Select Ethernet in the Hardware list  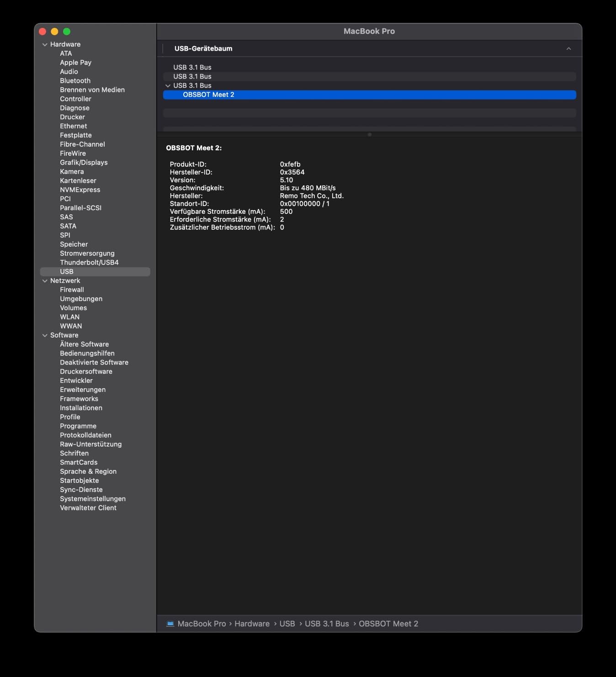pos(73,126)
